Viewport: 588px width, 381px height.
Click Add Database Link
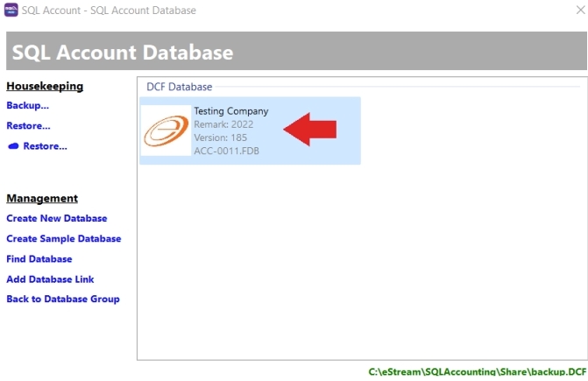50,279
